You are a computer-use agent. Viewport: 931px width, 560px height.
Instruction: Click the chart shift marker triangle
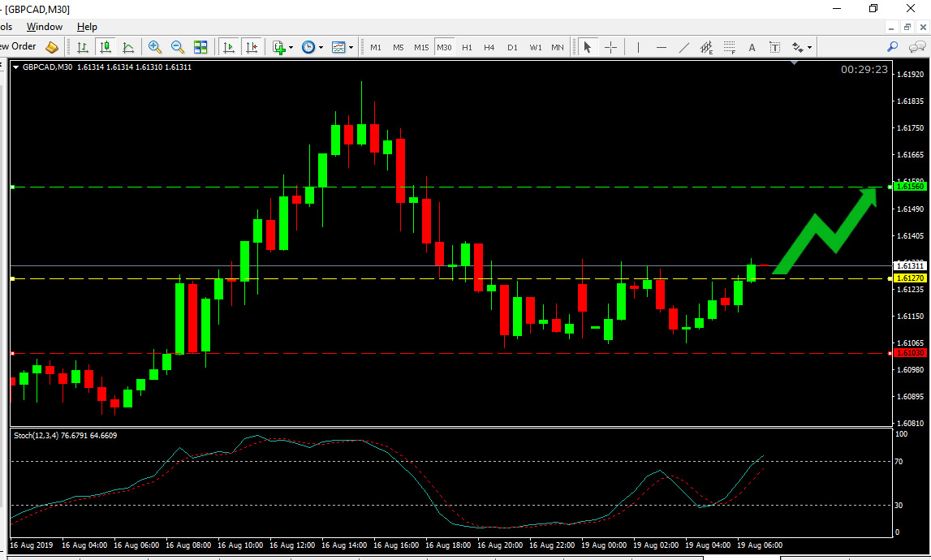point(795,62)
